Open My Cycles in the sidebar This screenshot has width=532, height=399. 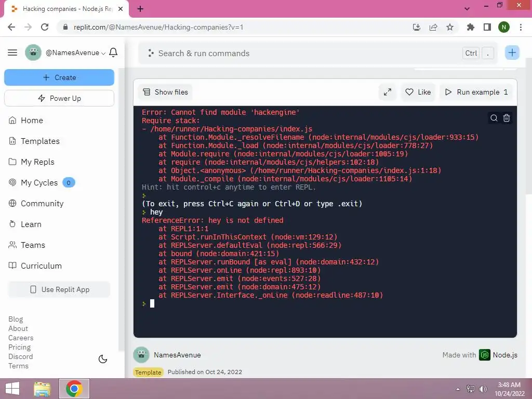pos(42,182)
